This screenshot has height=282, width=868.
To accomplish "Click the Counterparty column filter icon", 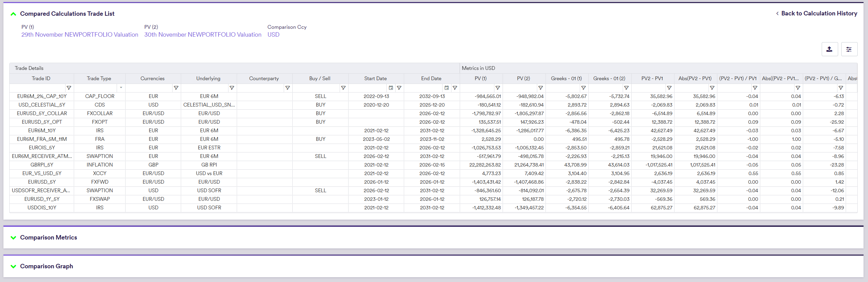I will (x=288, y=88).
